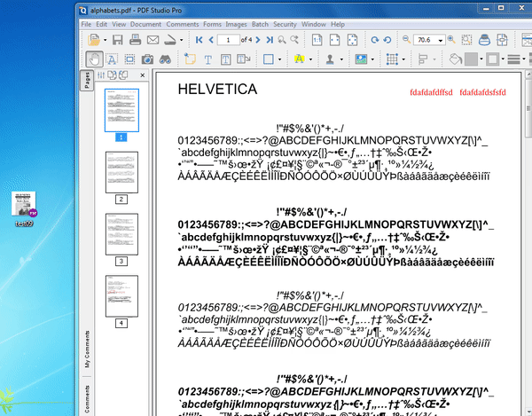Expand the grid options dropdown arrow

pyautogui.click(x=403, y=59)
